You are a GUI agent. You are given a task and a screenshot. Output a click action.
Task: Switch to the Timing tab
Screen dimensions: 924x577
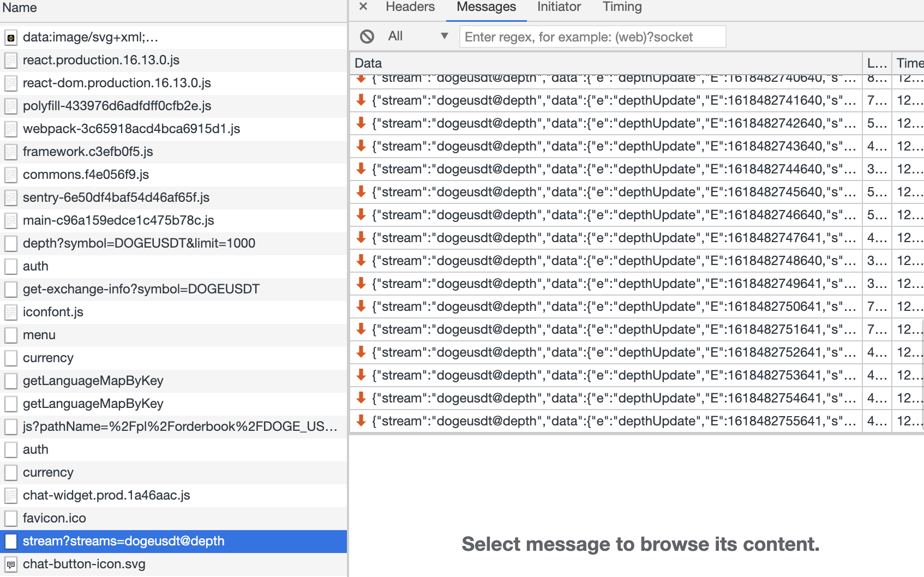622,7
